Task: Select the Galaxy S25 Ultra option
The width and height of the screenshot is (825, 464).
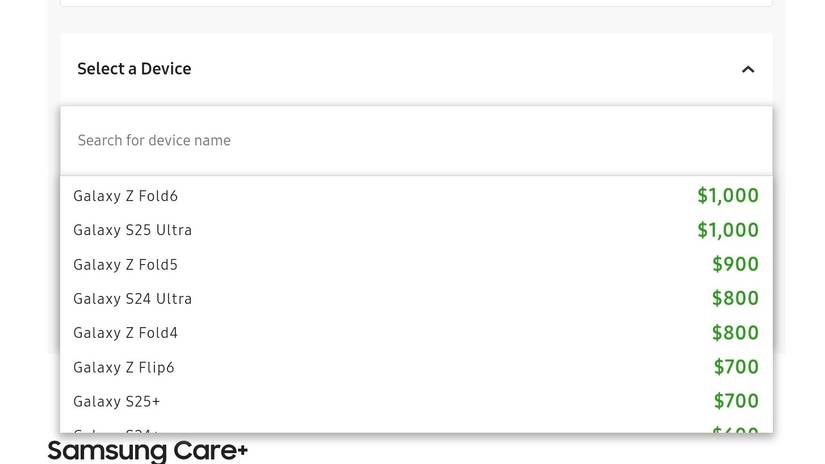Action: pos(133,230)
